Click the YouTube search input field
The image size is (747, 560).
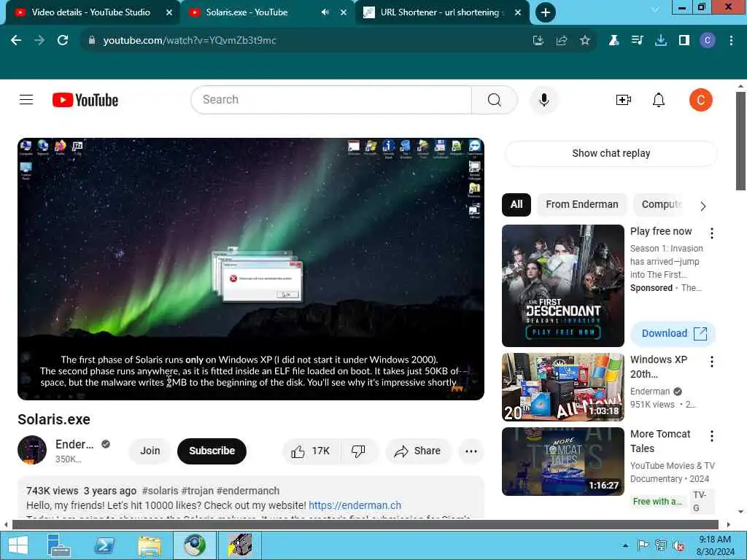click(x=332, y=99)
